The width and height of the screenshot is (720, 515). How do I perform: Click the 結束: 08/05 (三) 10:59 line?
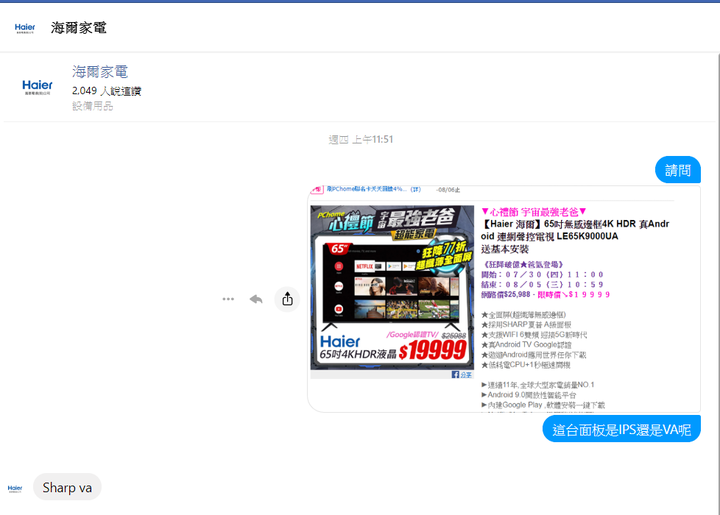[x=542, y=285]
